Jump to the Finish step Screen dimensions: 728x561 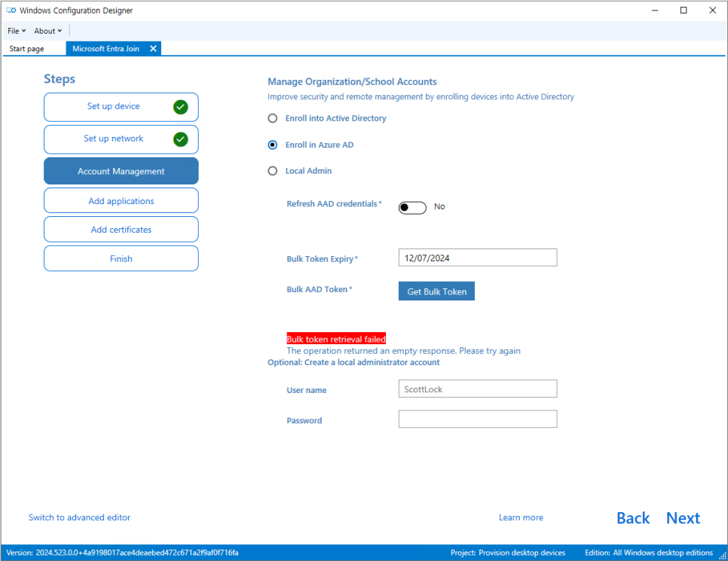click(x=121, y=258)
